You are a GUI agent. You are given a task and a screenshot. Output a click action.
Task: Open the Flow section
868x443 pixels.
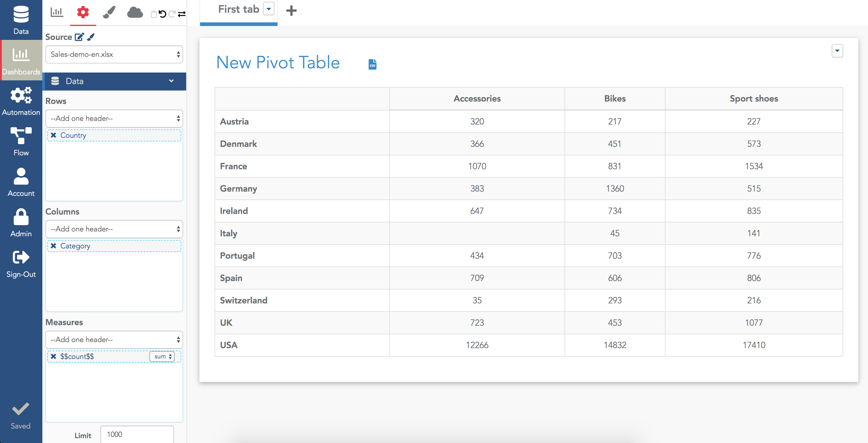point(21,141)
